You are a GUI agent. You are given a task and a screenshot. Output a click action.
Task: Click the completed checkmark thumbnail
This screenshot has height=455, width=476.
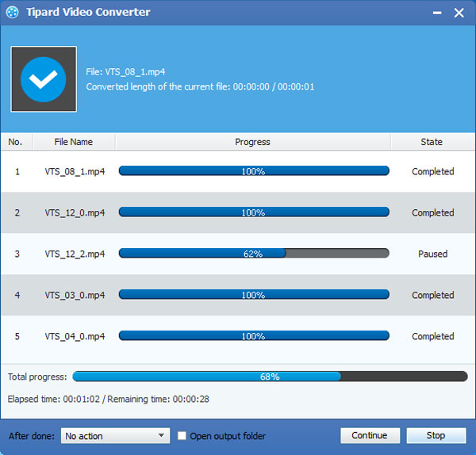coord(44,79)
